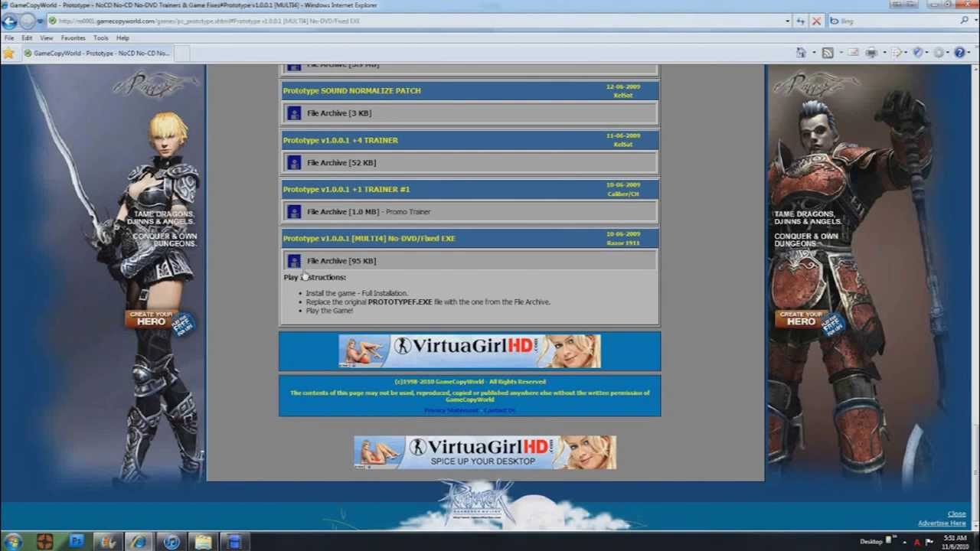Open the file explorer folder in taskbar
Screen dimensions: 980x551
(203, 542)
